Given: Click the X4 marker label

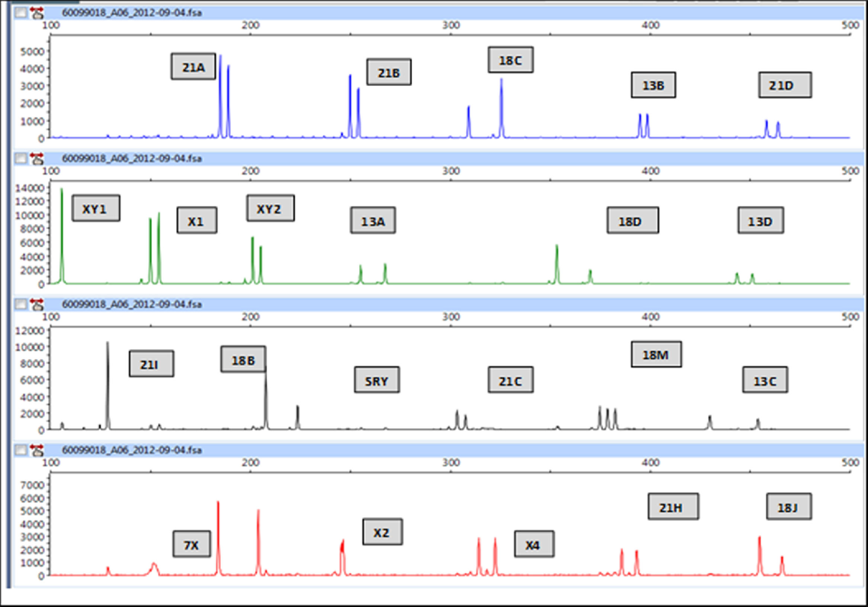Looking at the screenshot, I should pyautogui.click(x=534, y=544).
